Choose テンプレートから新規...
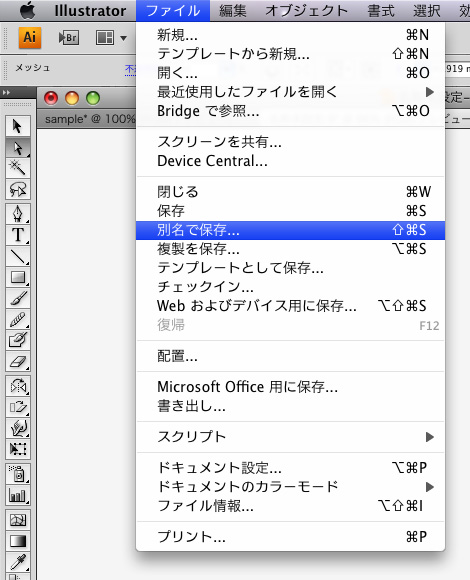 (x=290, y=54)
